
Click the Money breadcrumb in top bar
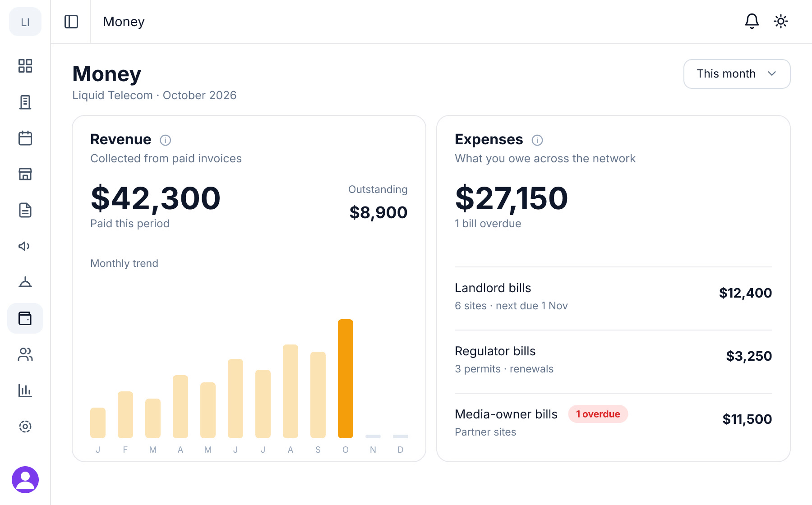click(x=124, y=22)
